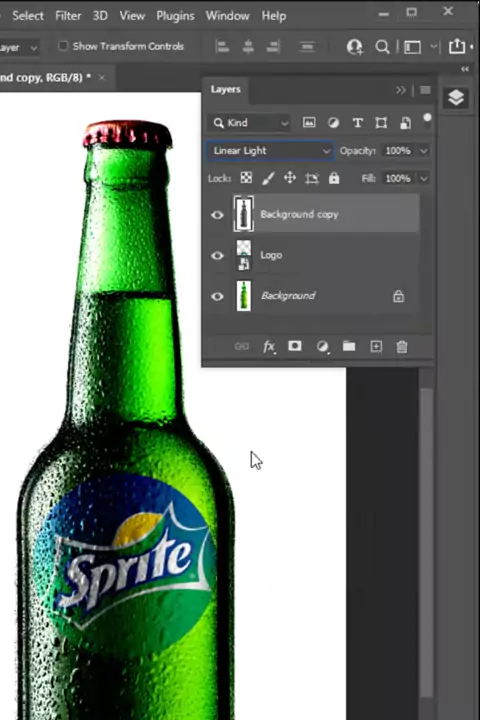Expand the workspace switcher dropdown arrow
Image resolution: width=480 pixels, height=720 pixels.
(x=434, y=47)
